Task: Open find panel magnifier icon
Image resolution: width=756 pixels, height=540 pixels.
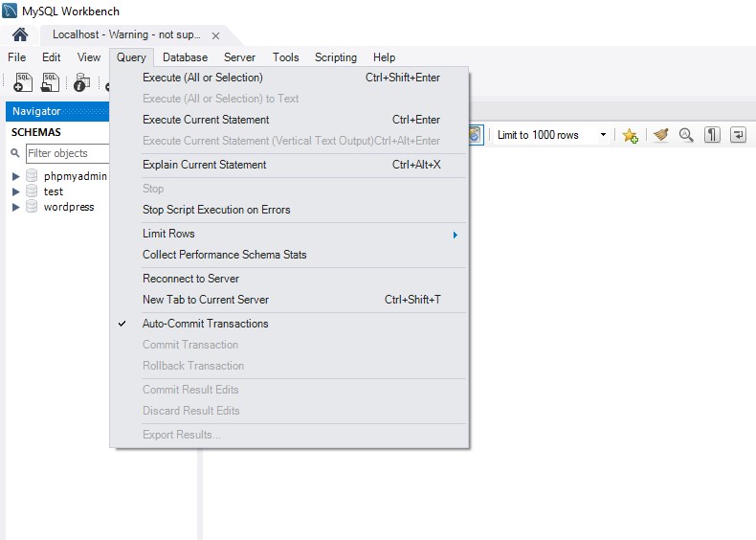Action: (x=686, y=135)
